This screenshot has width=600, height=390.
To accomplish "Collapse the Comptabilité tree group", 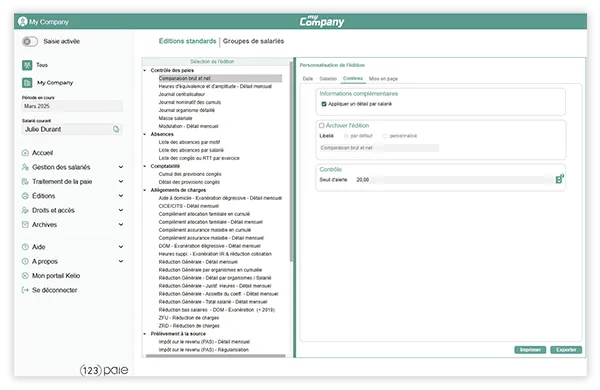I will pyautogui.click(x=145, y=166).
